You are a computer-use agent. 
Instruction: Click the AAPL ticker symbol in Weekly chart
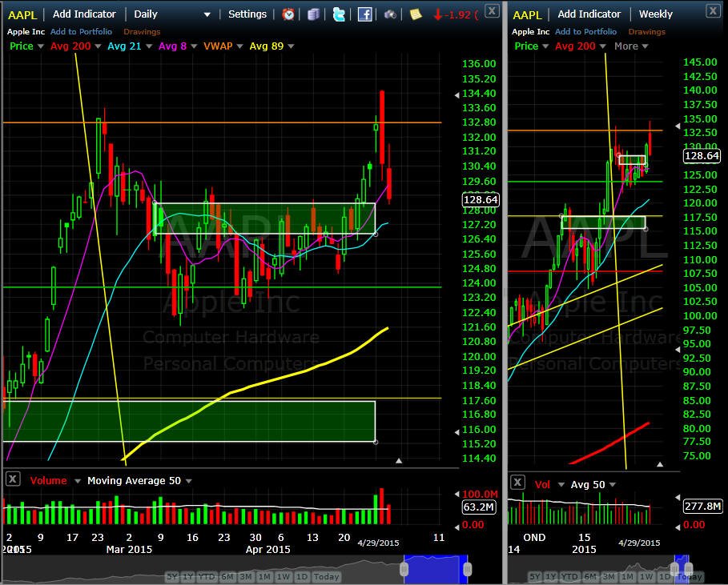click(527, 15)
